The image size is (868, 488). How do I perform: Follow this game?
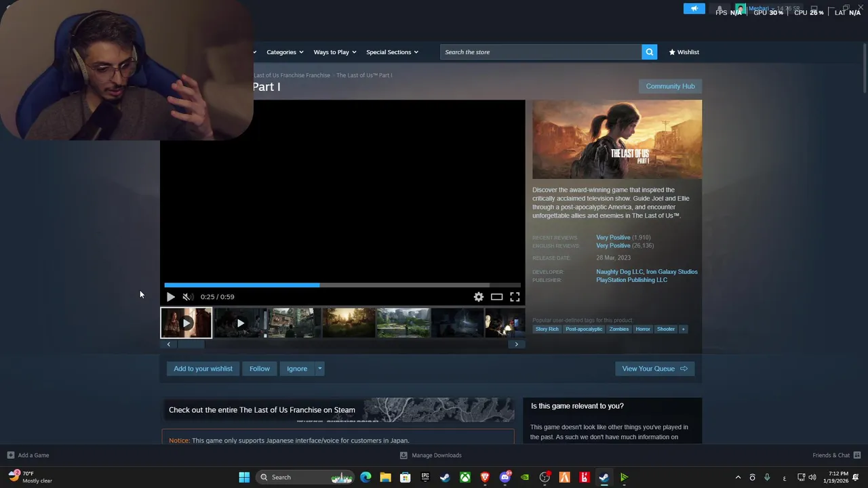click(260, 369)
